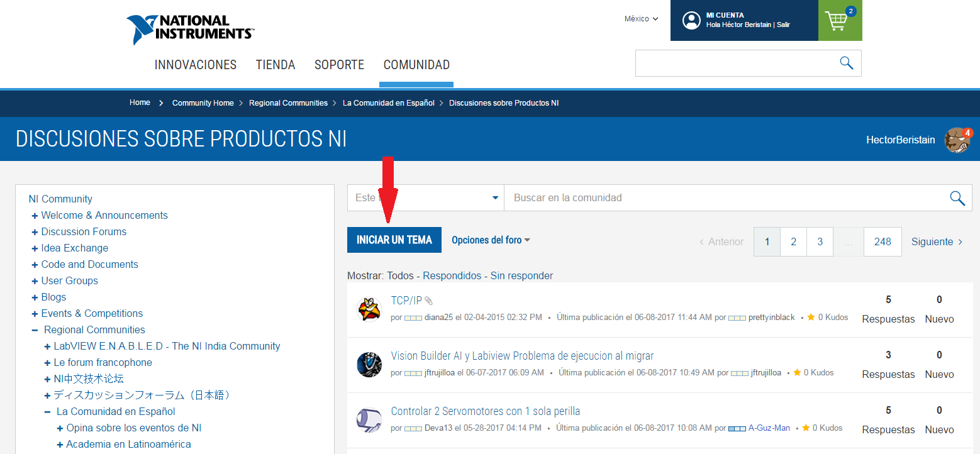Click INICIAR UN TEMA button
Viewport: 980px width, 454px height.
[x=394, y=240]
